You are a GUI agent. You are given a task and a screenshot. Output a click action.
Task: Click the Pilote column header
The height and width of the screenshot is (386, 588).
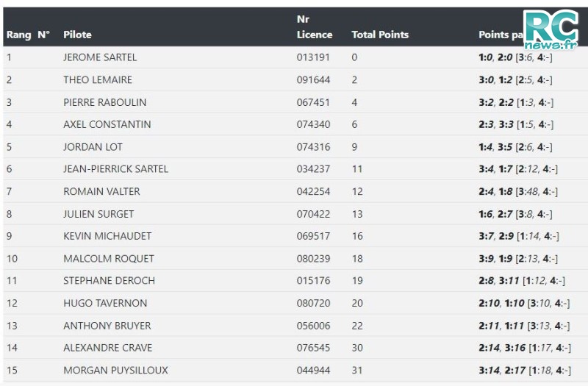click(x=77, y=35)
